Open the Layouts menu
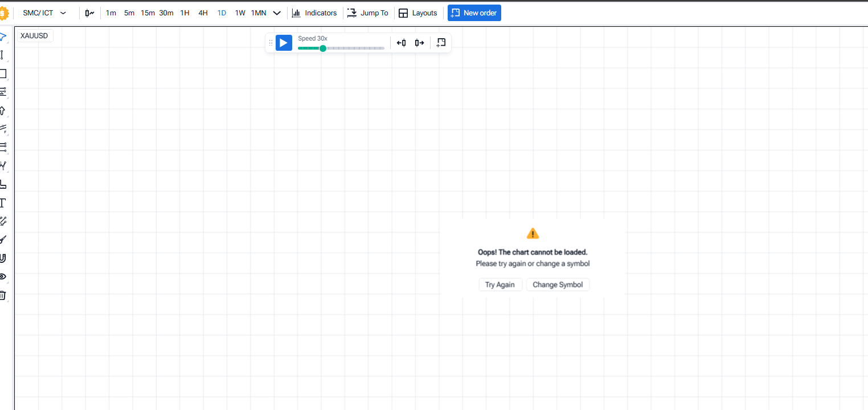868x410 pixels. [x=418, y=13]
